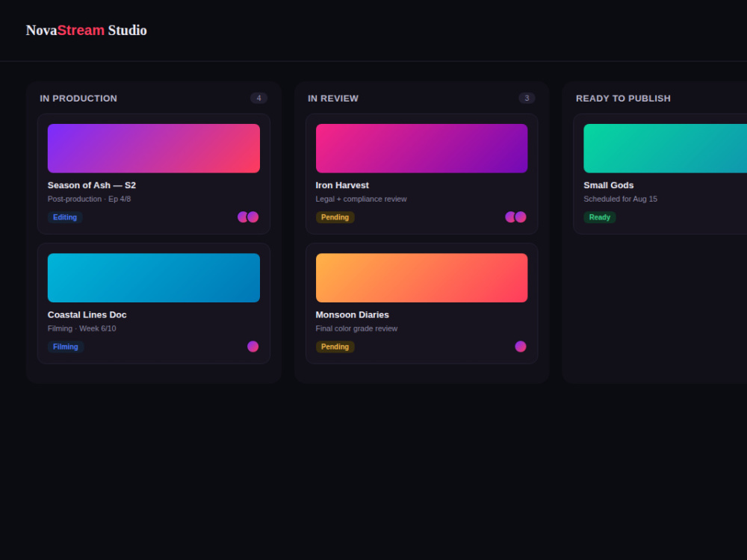Viewport: 747px width, 560px height.
Task: Click assignee avatars on Iron Harvest
Action: click(516, 217)
